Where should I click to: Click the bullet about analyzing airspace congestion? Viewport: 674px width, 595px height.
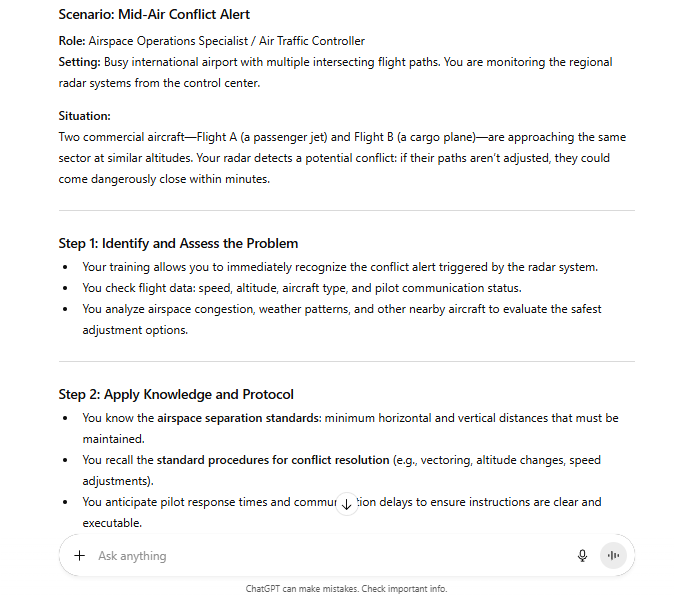[x=341, y=309]
